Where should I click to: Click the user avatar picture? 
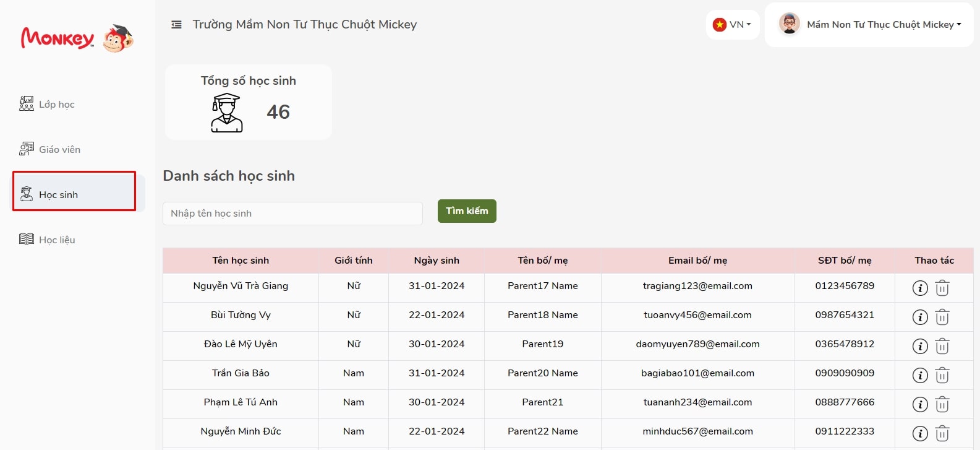tap(789, 24)
